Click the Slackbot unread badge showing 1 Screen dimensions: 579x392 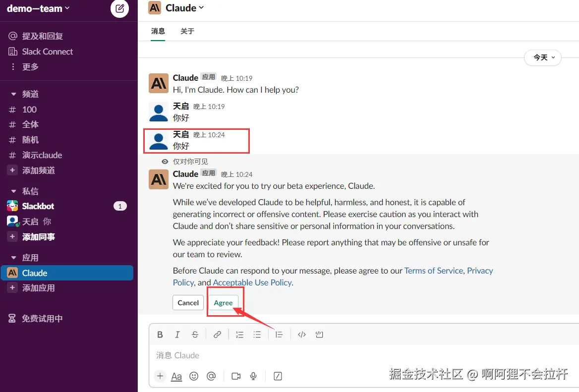pyautogui.click(x=120, y=206)
